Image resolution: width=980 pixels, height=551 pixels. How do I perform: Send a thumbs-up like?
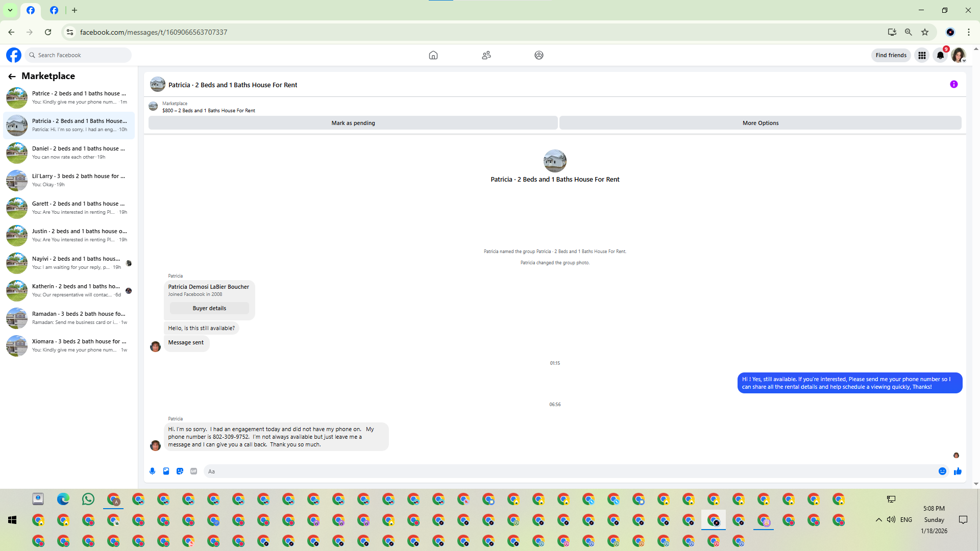point(958,471)
